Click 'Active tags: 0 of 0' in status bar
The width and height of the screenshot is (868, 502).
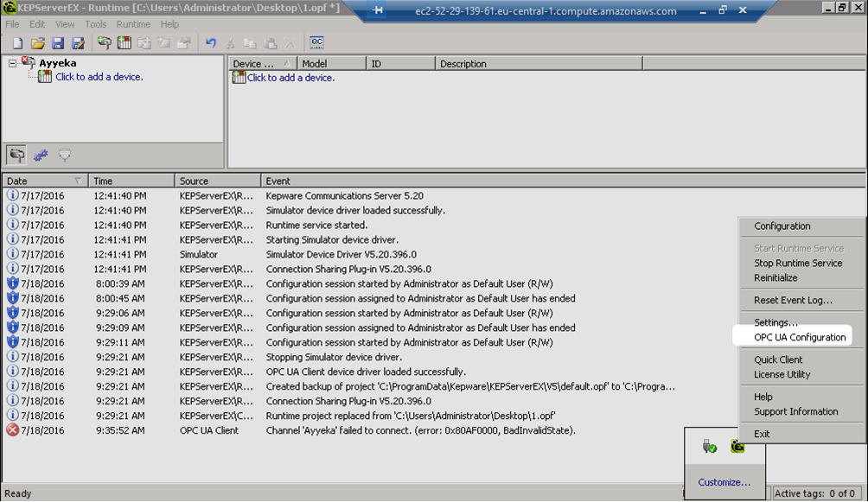point(814,493)
